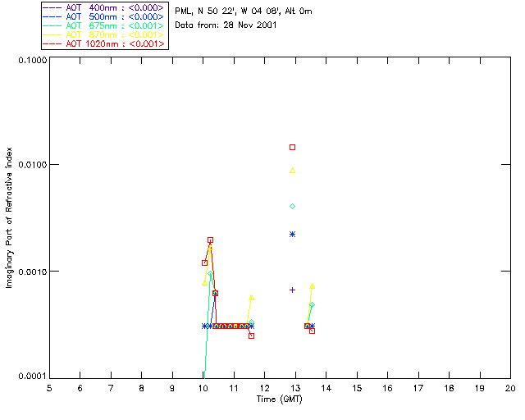
Task: Click the x-axis label 20
Action: (510, 388)
